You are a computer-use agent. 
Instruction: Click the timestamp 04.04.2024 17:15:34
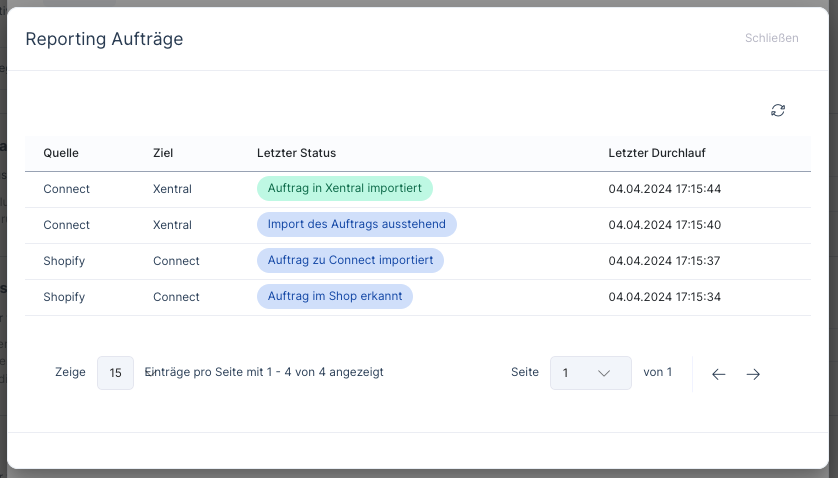click(664, 297)
